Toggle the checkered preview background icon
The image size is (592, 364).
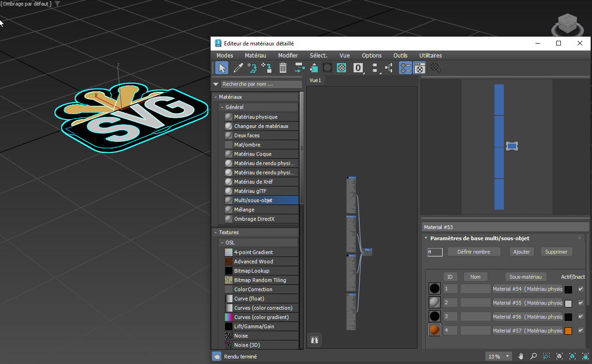(x=341, y=68)
